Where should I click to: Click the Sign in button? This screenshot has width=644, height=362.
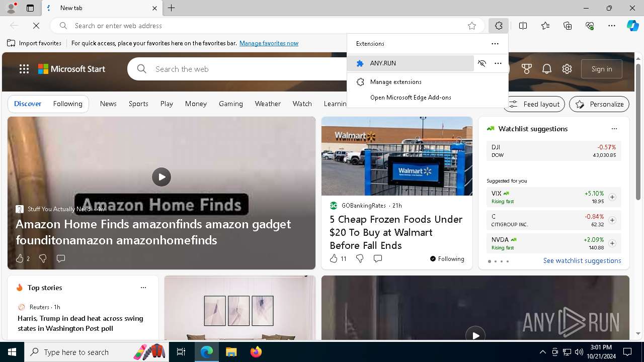pyautogui.click(x=602, y=69)
